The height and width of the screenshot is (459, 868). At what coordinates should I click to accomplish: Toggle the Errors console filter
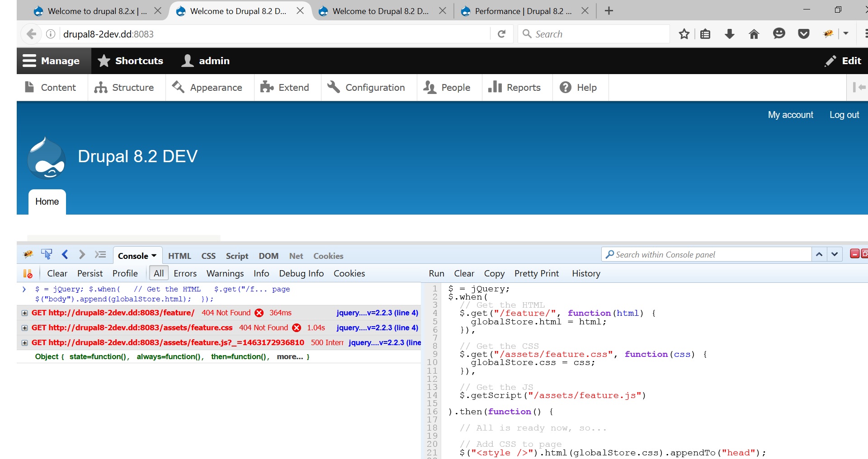[185, 273]
